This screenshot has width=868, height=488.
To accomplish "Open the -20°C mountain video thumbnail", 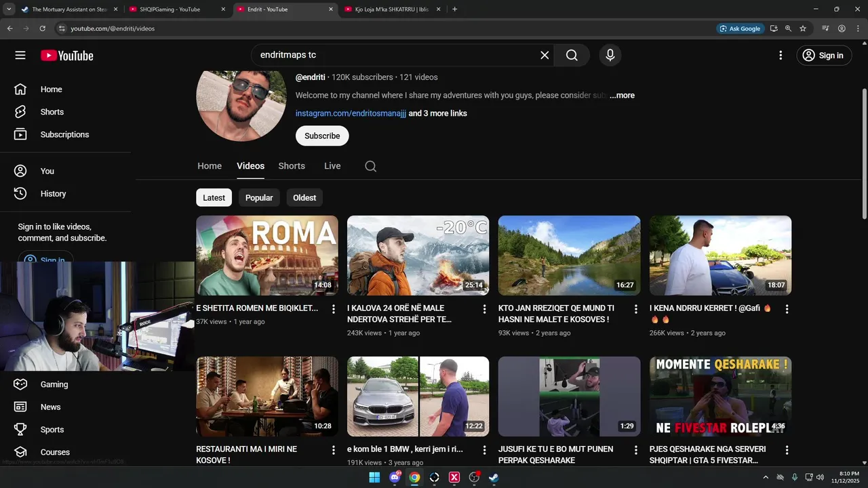I will pos(418,256).
